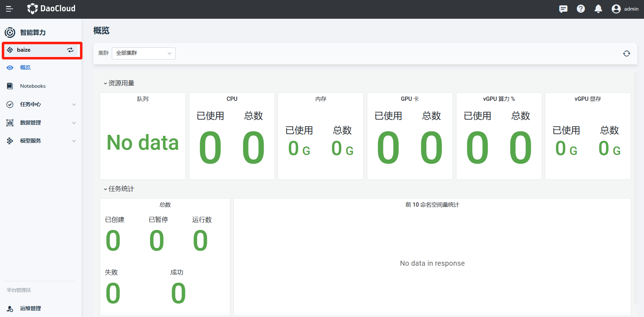Click the CPU panel title
The image size is (644, 317).
232,99
